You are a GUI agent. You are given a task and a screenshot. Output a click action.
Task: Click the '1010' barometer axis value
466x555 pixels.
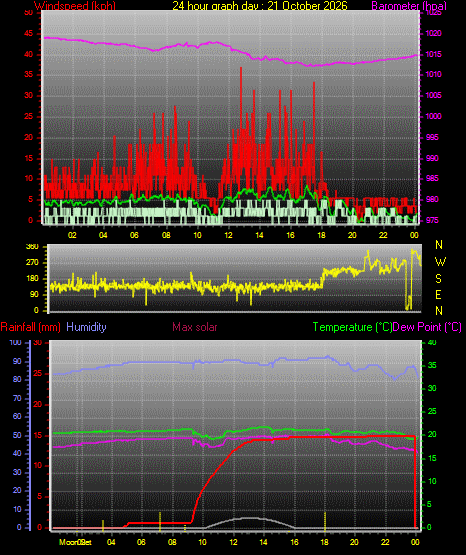[x=432, y=74]
